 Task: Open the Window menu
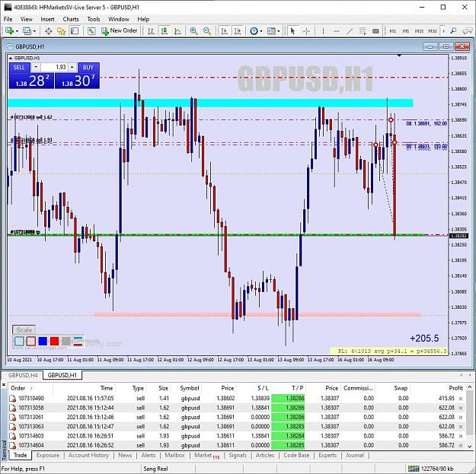pos(119,19)
